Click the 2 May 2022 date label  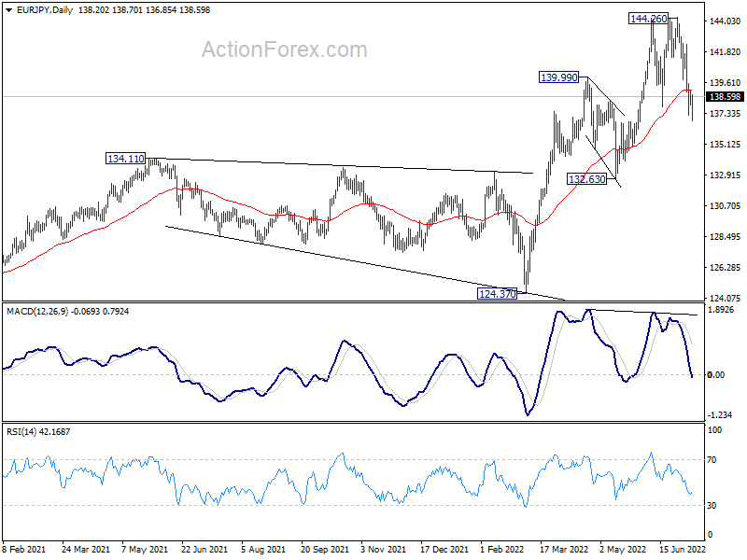click(x=623, y=549)
